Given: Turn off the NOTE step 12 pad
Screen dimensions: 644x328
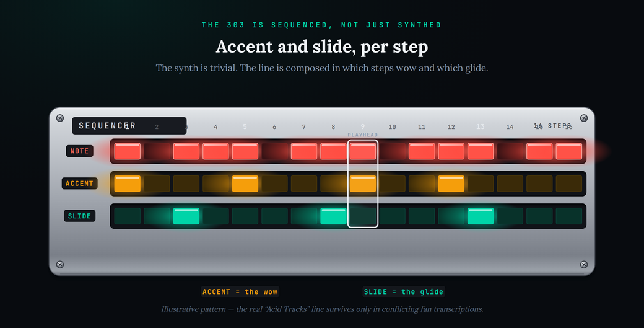Looking at the screenshot, I should (x=451, y=151).
